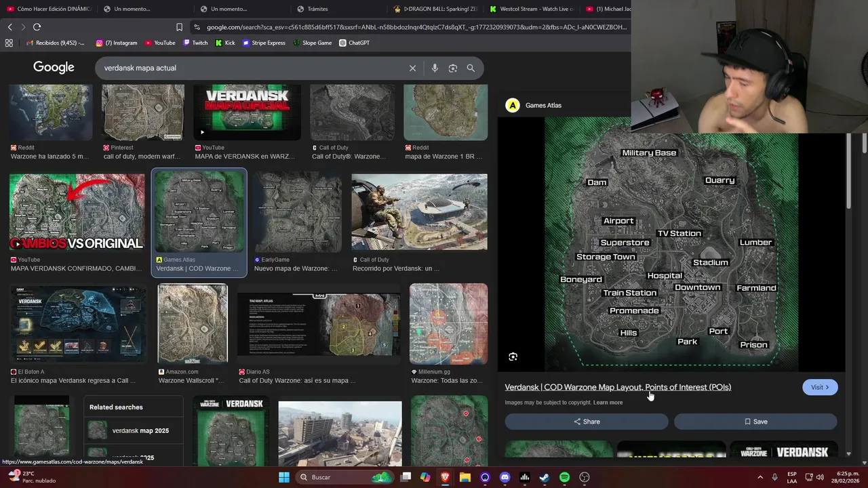Open the clock showing 6:25 p.m.
868x488 pixels.
point(846,477)
